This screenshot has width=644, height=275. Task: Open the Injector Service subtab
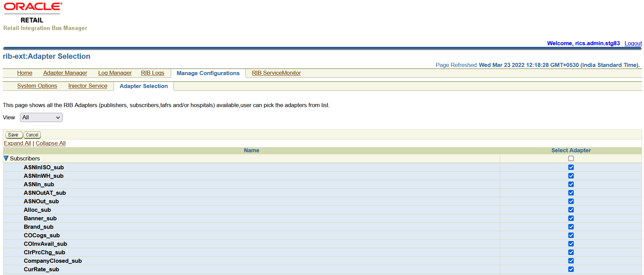pos(88,86)
